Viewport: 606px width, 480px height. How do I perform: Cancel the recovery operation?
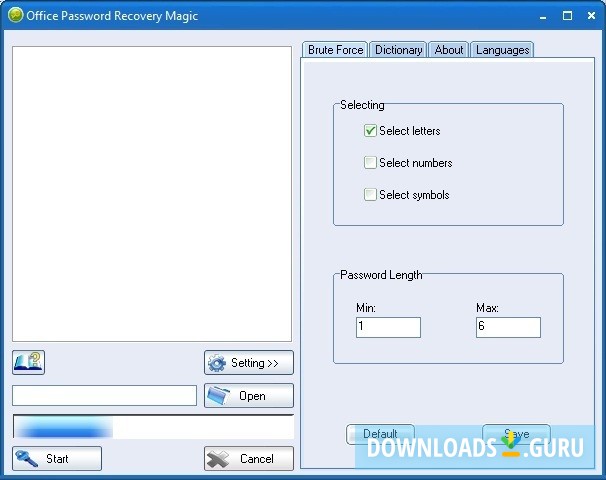(x=249, y=458)
